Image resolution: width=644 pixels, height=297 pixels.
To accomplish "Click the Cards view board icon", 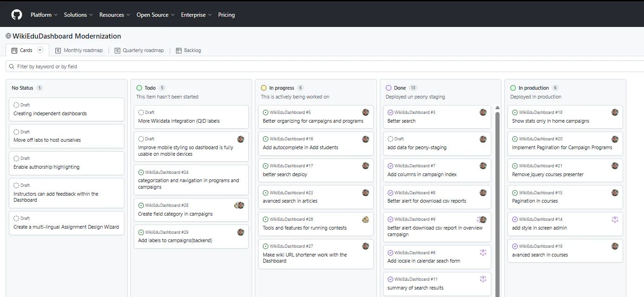I will coord(14,50).
